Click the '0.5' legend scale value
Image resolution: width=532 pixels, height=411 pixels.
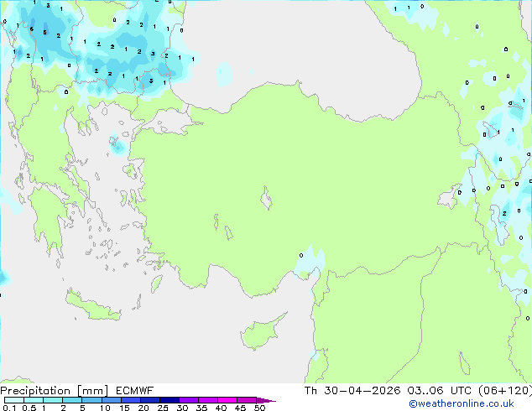pos(29,408)
